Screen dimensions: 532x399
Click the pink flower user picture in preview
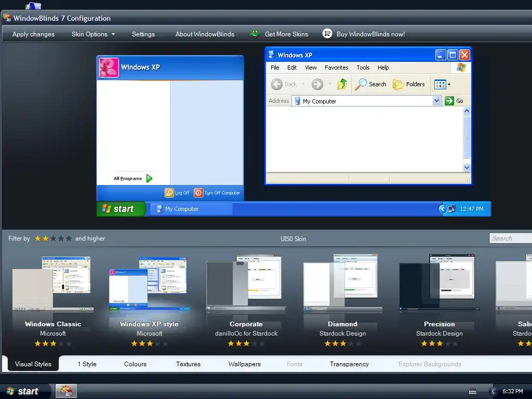point(109,68)
